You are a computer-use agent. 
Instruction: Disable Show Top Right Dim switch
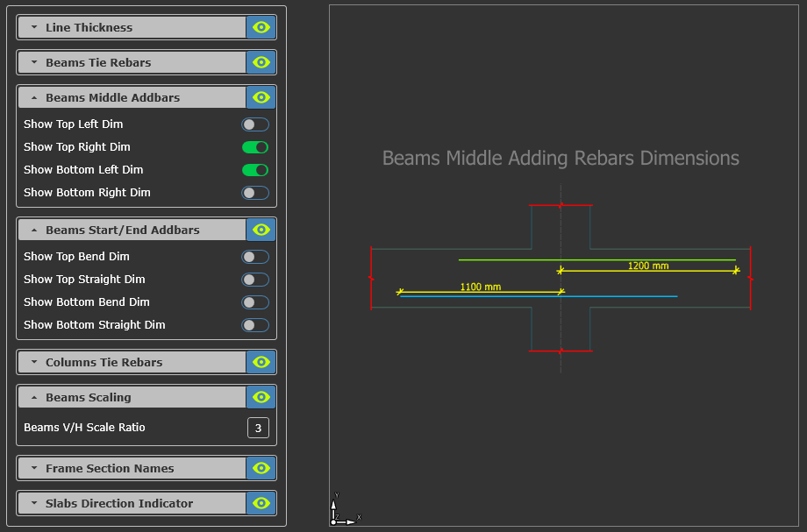coord(255,147)
